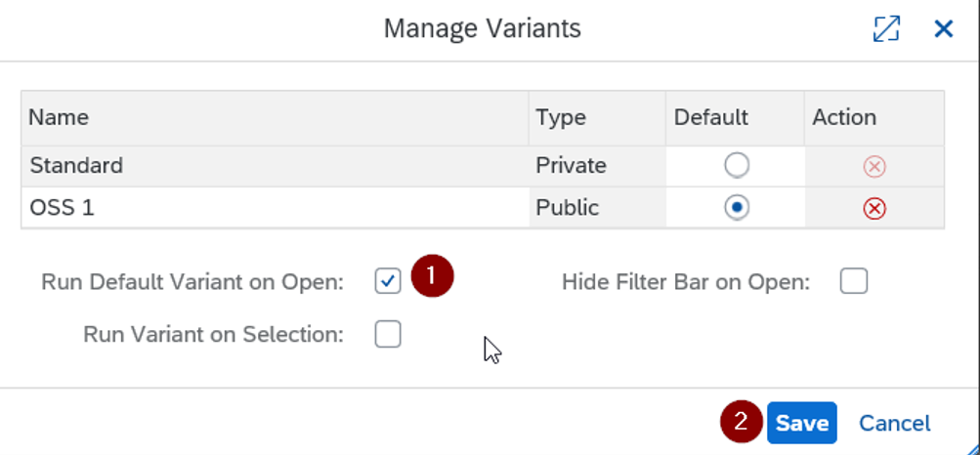This screenshot has height=455, width=980.
Task: Select the OSS 1 default radio button
Action: (x=737, y=207)
